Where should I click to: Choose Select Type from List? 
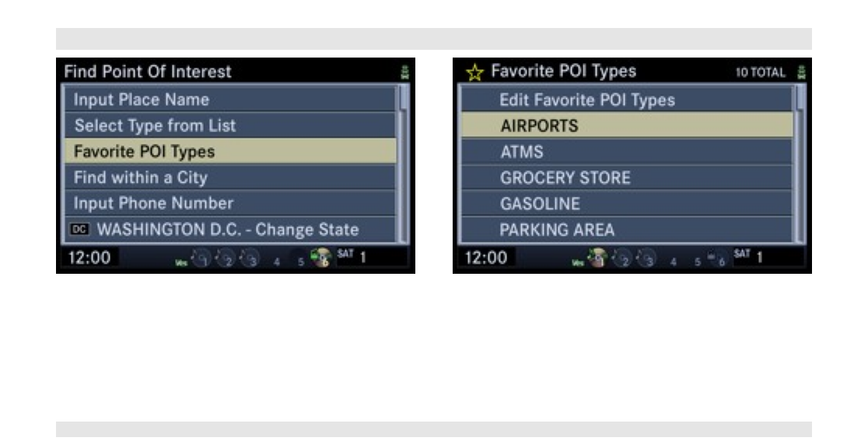coord(230,126)
